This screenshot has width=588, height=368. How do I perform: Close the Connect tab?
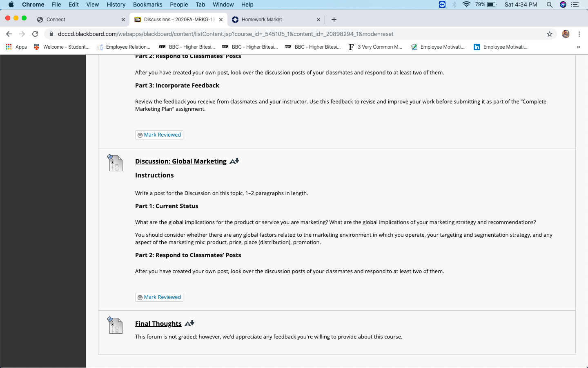click(x=123, y=19)
